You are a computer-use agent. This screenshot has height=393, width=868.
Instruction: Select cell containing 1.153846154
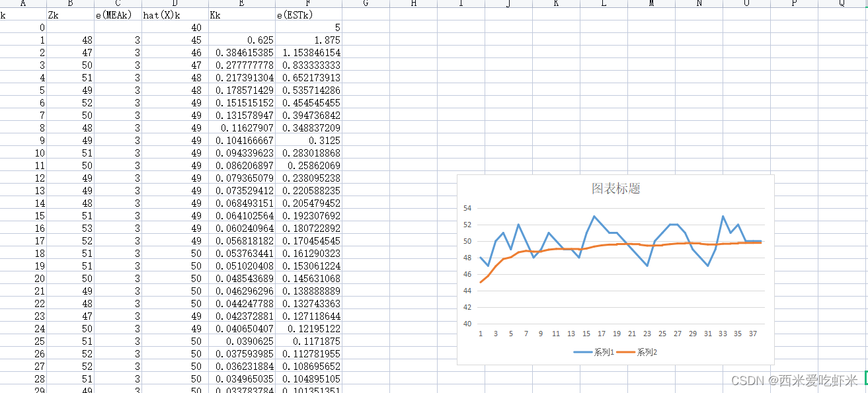click(309, 52)
